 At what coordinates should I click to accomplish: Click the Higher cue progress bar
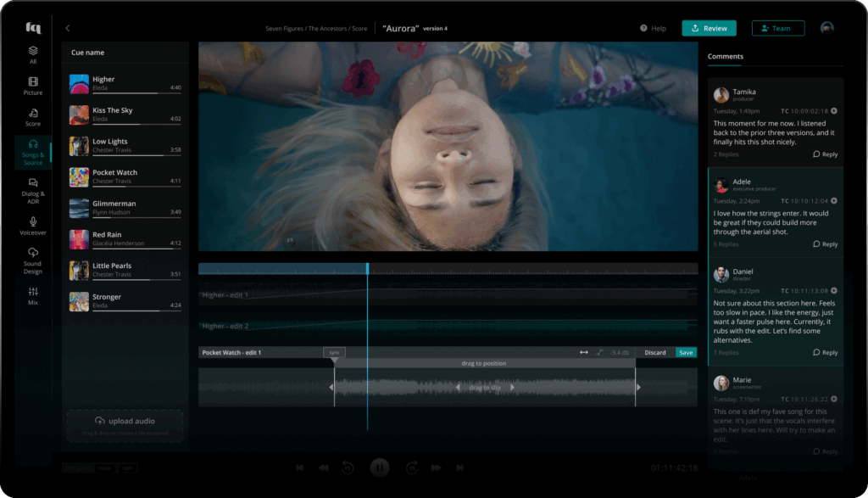[x=136, y=92]
